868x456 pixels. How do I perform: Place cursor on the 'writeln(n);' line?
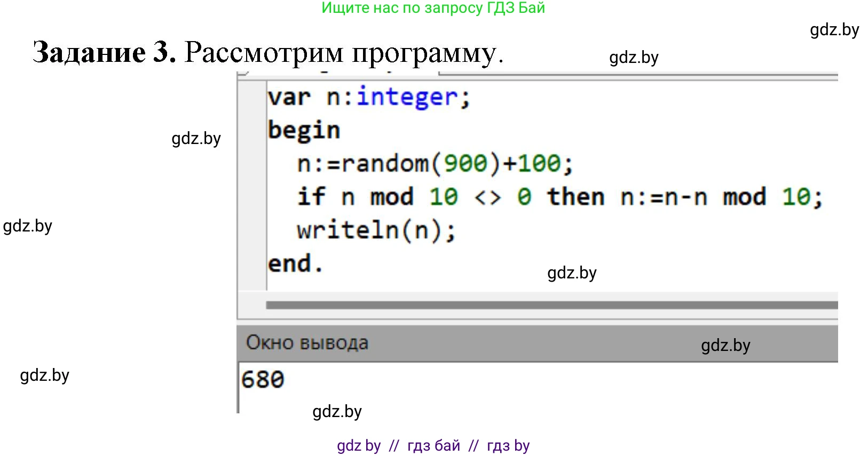(x=376, y=230)
